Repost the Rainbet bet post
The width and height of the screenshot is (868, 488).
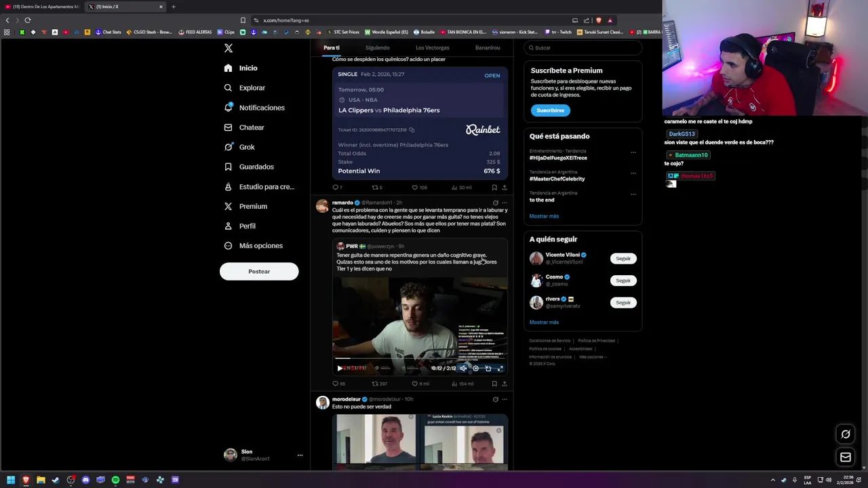click(374, 188)
